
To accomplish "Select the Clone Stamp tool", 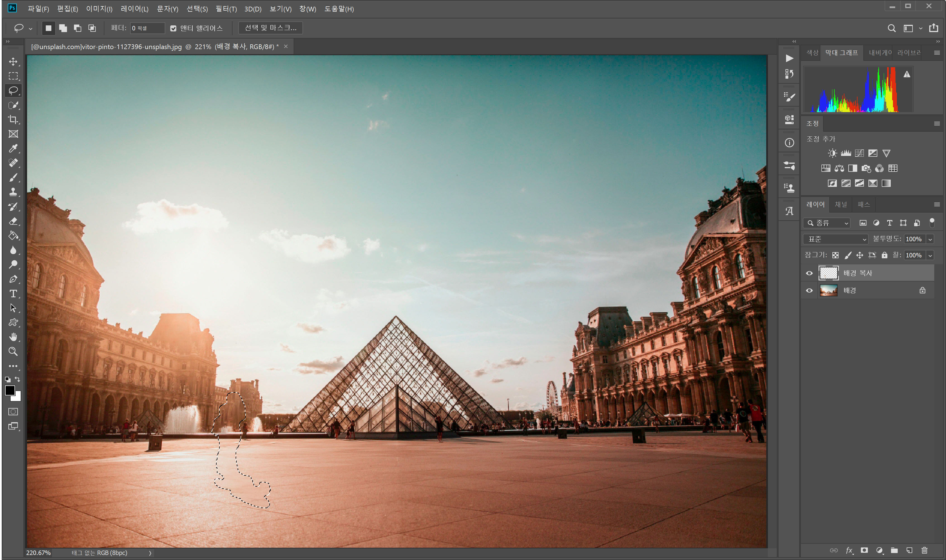I will (13, 192).
